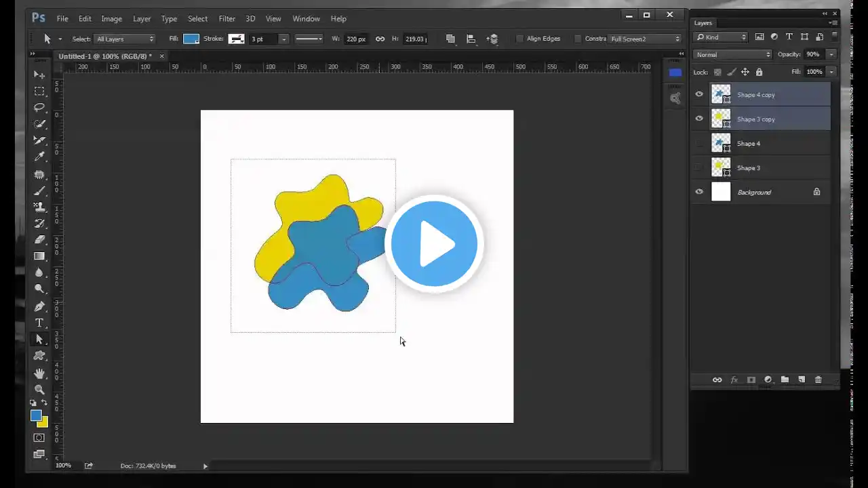
Task: Select the Horizontal Type tool
Action: tap(39, 323)
